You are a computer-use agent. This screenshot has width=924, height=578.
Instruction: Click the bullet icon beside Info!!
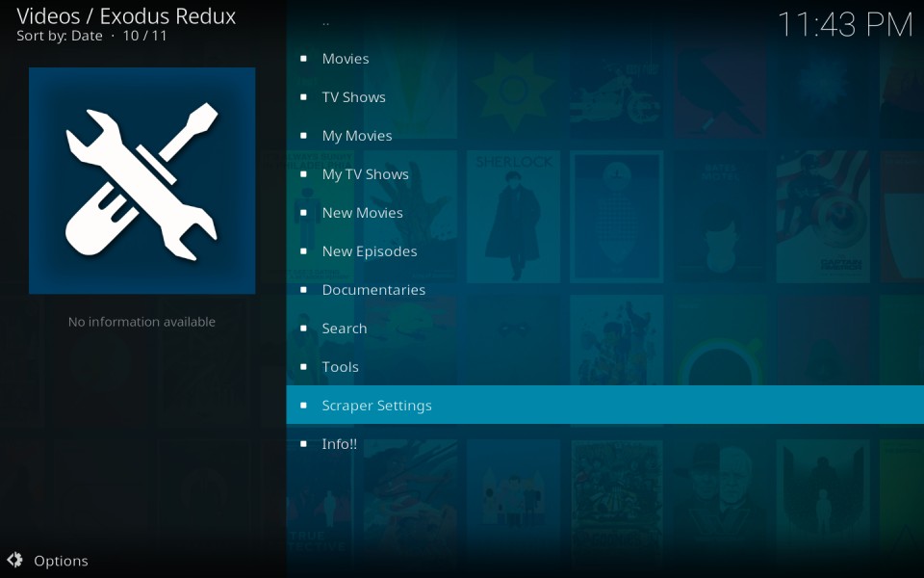tap(303, 443)
